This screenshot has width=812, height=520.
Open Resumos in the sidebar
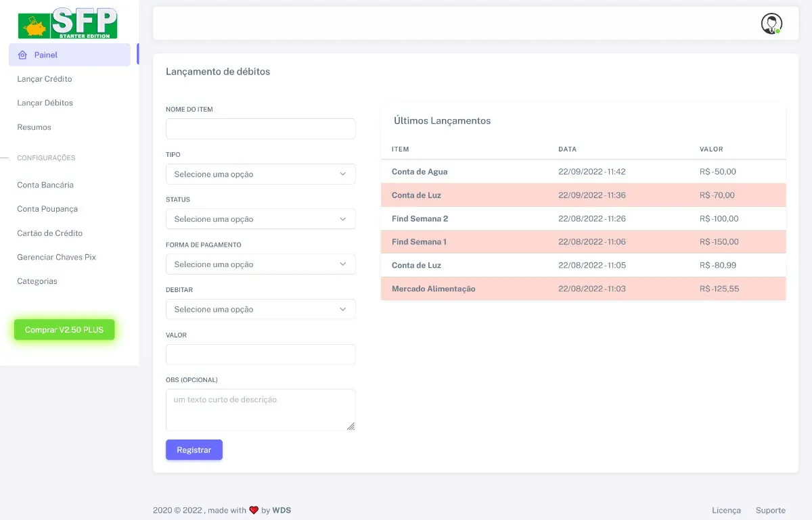click(34, 127)
